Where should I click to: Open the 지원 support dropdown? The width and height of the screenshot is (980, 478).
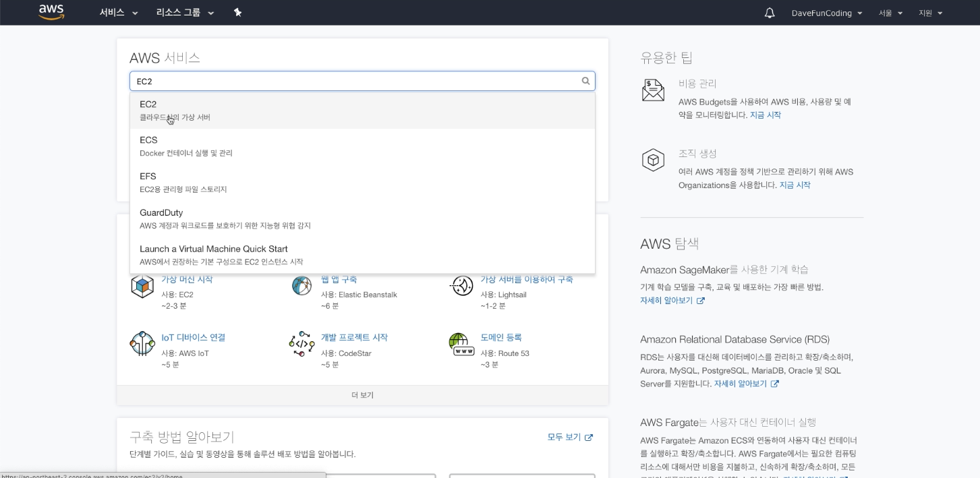[x=930, y=13]
